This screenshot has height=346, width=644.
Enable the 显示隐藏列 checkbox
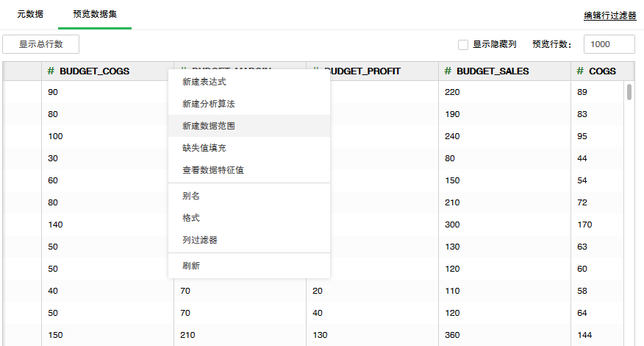[x=463, y=44]
